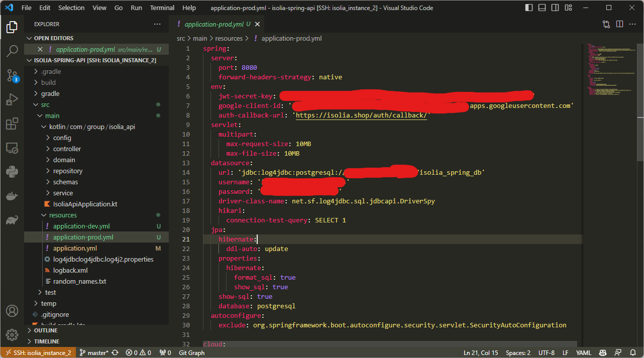This screenshot has width=644, height=358.
Task: Collapse the src folder
Action: tap(96, 104)
